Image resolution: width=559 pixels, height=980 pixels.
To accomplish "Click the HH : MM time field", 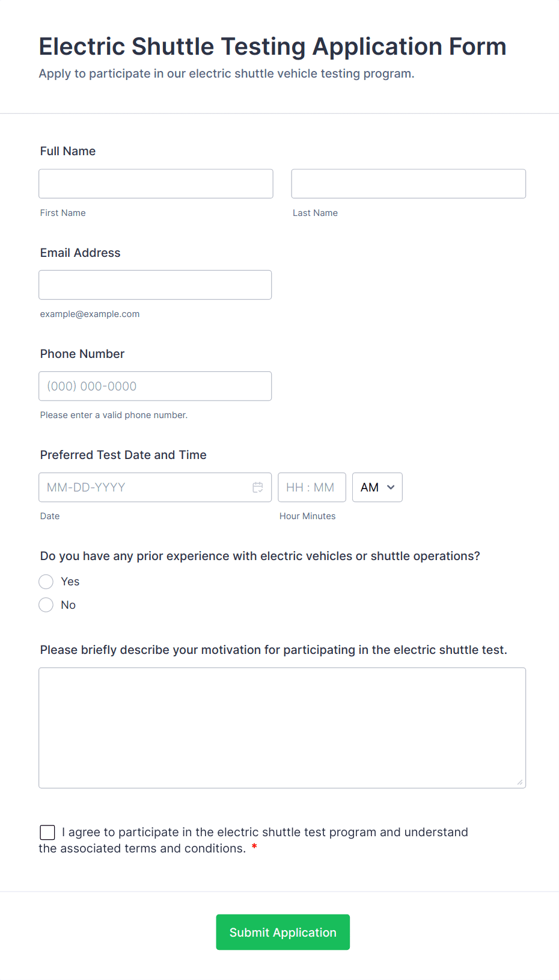I will tap(311, 487).
